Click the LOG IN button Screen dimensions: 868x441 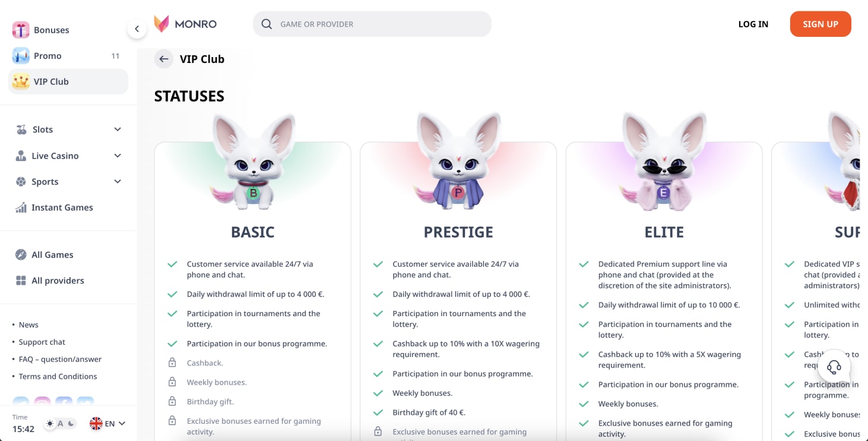(x=753, y=24)
